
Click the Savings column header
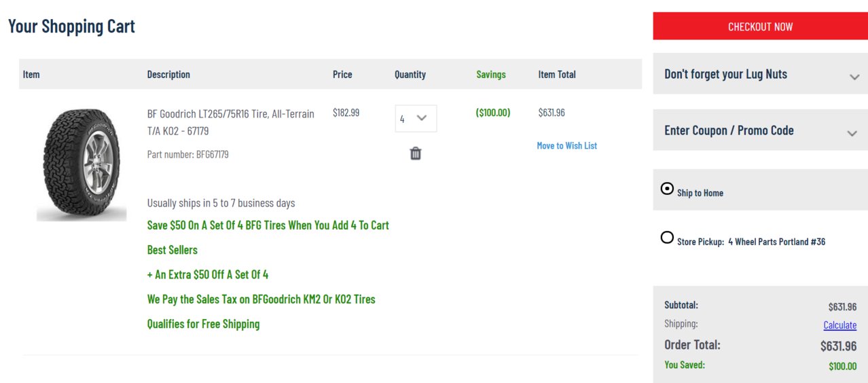pyautogui.click(x=491, y=74)
